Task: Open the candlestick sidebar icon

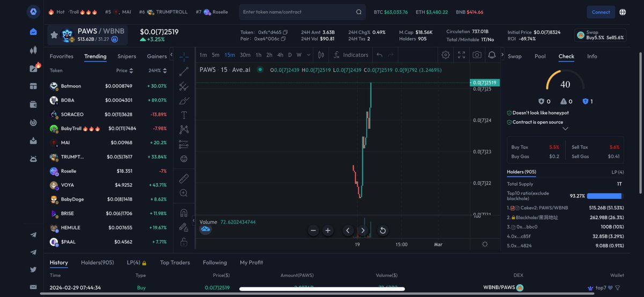Action: (33, 50)
